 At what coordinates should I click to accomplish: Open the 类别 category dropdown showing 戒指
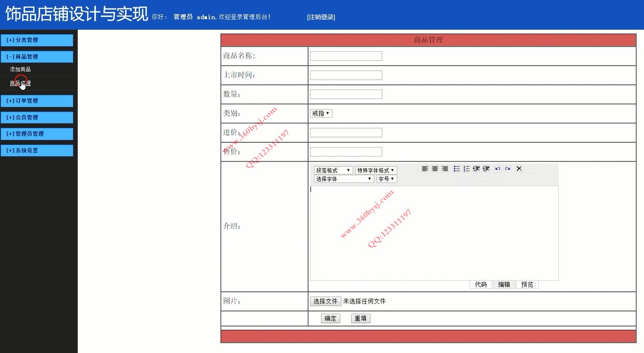tap(321, 114)
